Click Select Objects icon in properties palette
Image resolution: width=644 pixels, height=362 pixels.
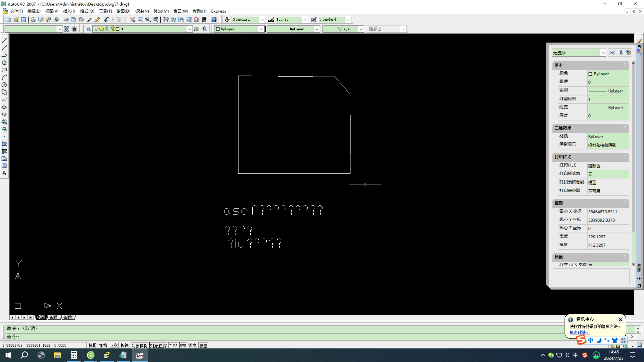click(x=620, y=53)
